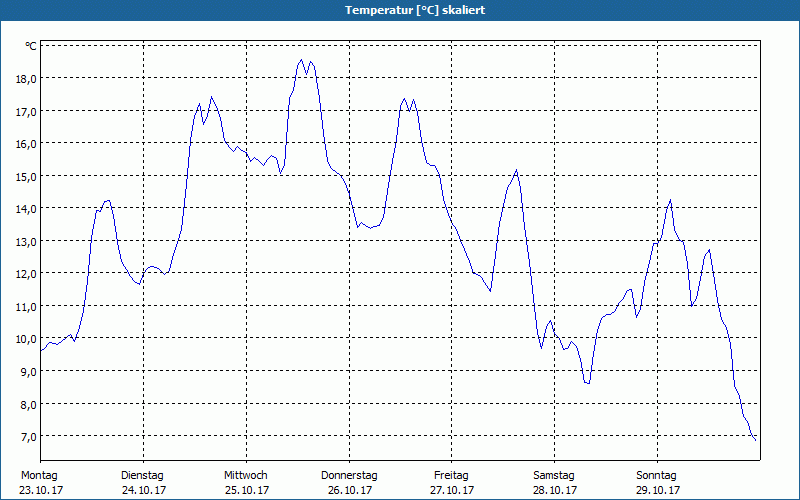The image size is (800, 500).
Task: Click the 23.10.17 date label
Action: click(x=41, y=490)
